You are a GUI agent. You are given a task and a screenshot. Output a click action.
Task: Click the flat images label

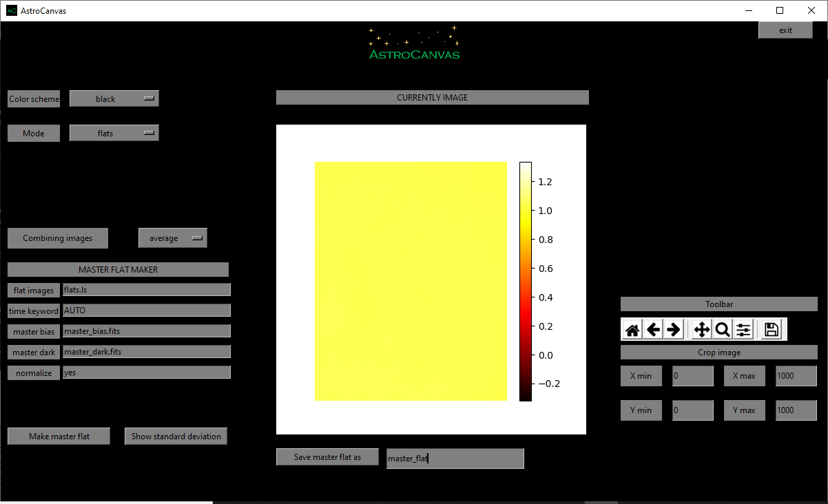pyautogui.click(x=34, y=290)
